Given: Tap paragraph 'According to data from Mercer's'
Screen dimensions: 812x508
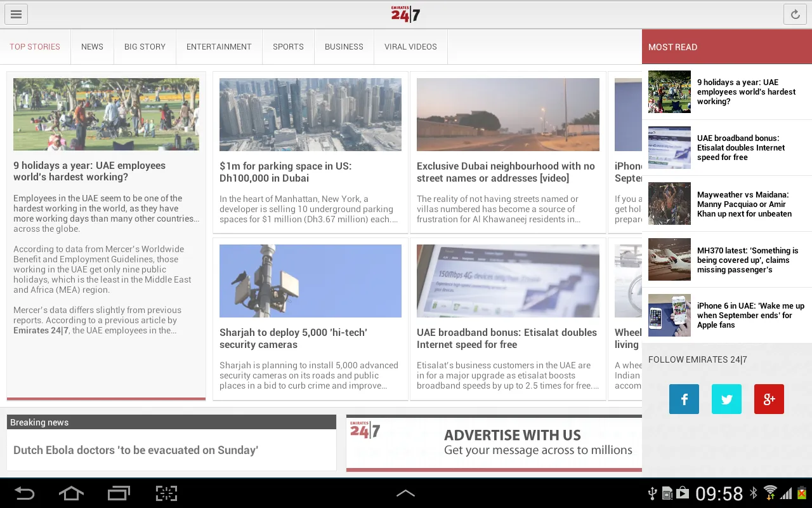Looking at the screenshot, I should tap(102, 269).
